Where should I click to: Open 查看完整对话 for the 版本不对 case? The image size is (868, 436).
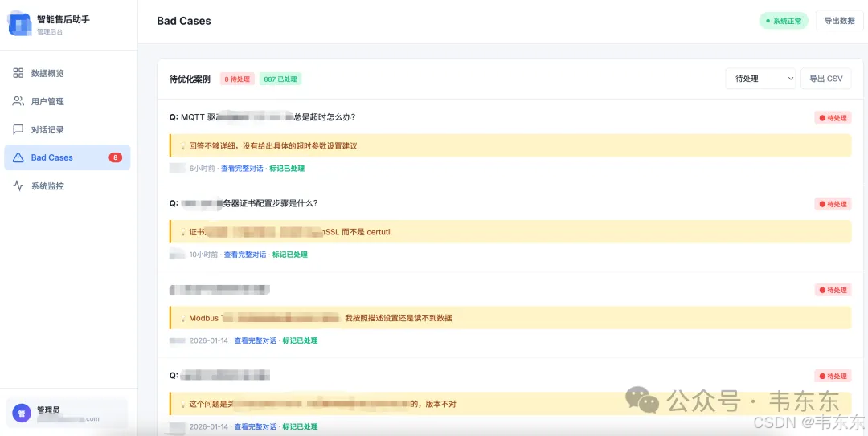[x=256, y=426]
